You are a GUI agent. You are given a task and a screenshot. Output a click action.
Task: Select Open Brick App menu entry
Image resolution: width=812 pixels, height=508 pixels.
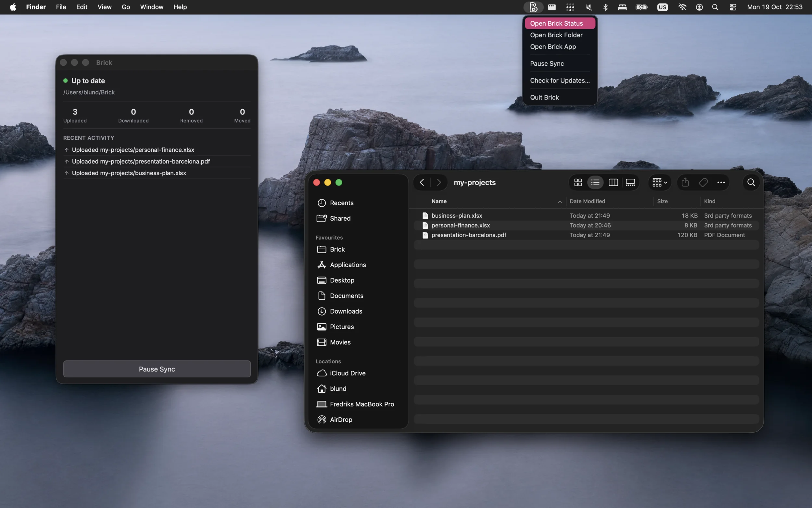560,47
